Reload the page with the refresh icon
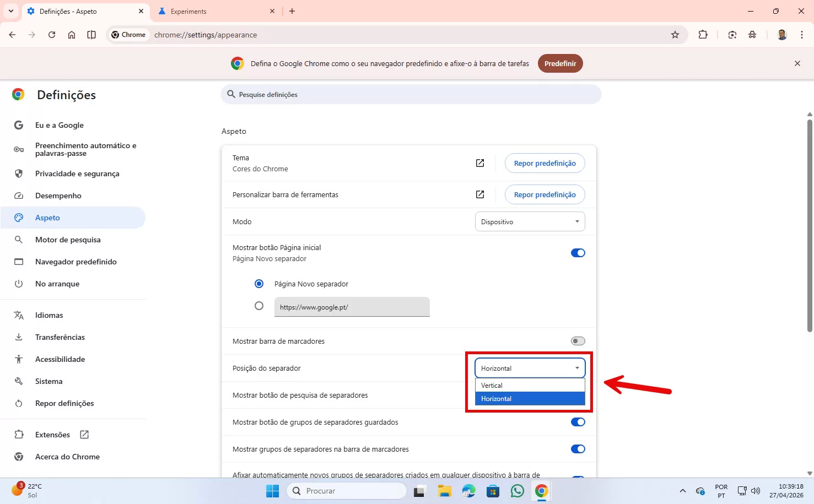 [52, 35]
